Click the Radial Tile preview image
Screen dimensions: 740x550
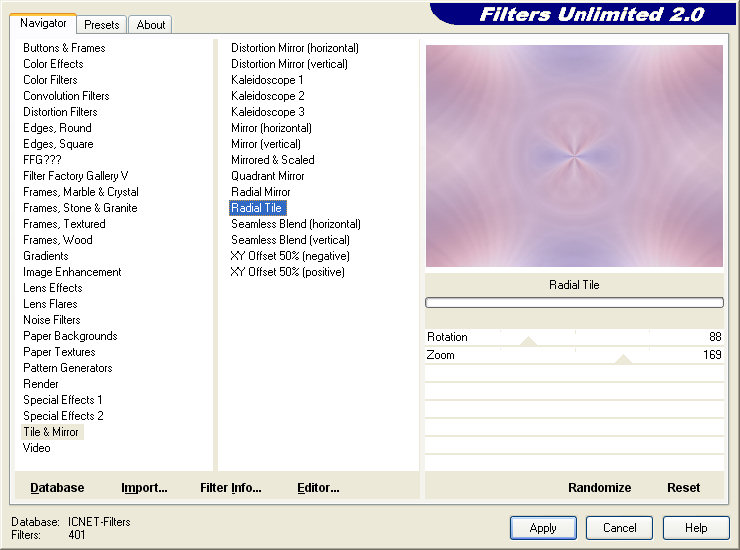[x=574, y=156]
